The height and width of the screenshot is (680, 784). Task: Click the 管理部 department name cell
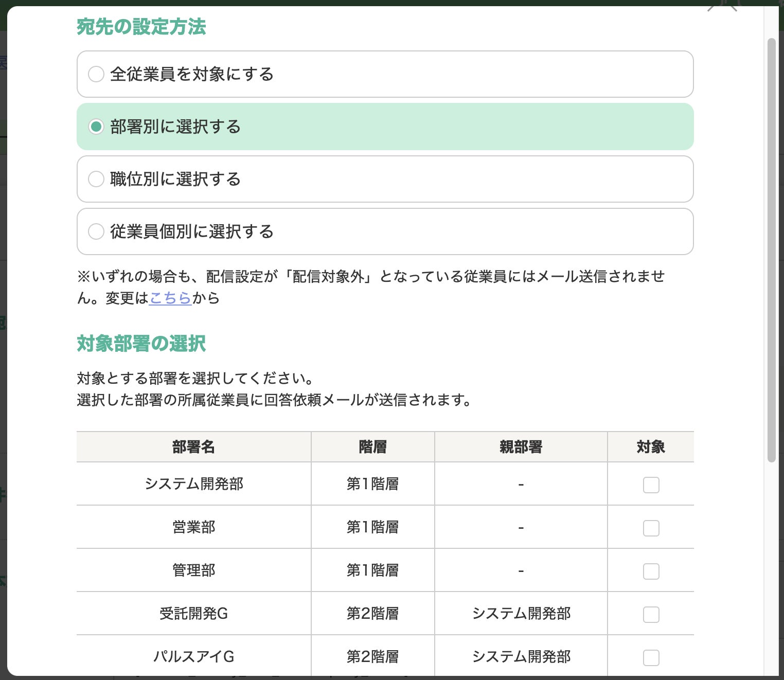click(193, 570)
